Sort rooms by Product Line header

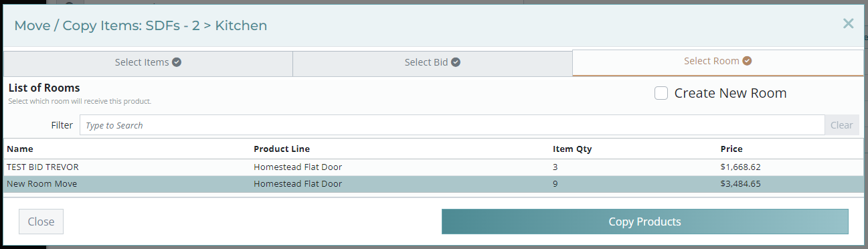[x=282, y=149]
